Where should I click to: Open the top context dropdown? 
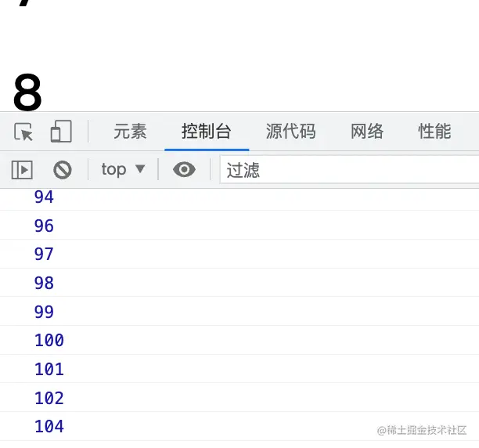click(123, 169)
